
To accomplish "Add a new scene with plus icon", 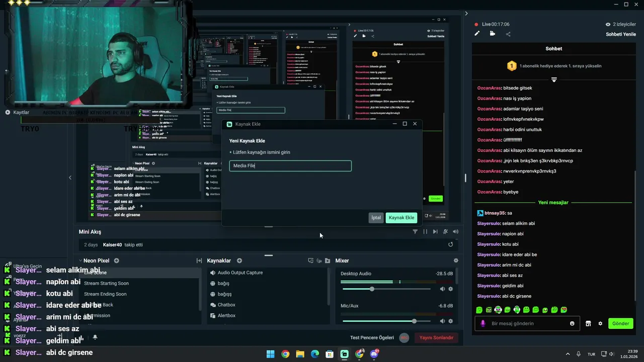I will 117,260.
